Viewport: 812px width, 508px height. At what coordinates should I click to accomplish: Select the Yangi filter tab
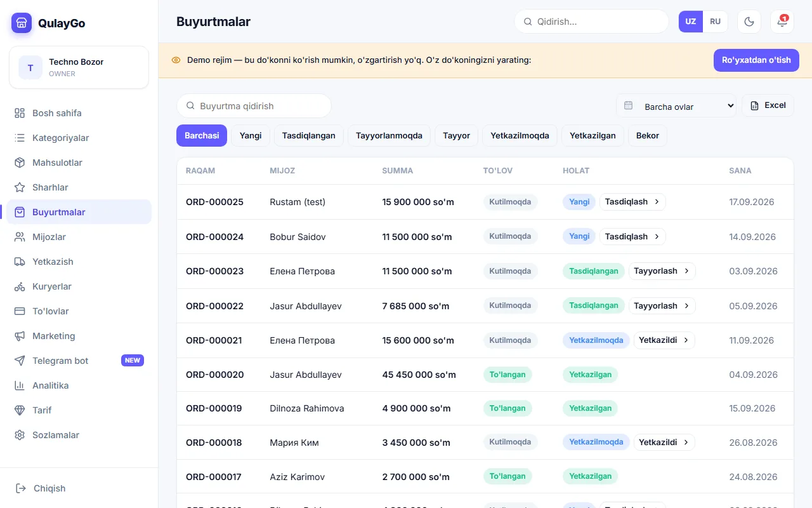point(251,135)
